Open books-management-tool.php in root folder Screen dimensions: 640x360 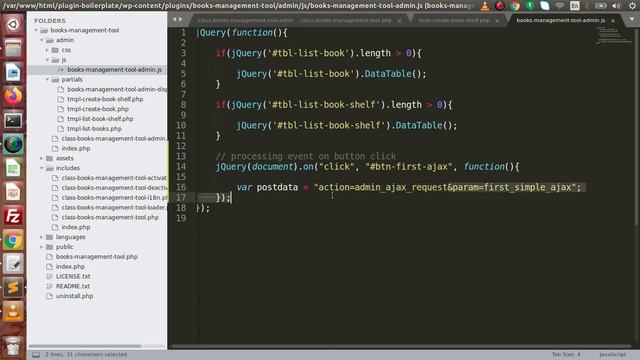pyautogui.click(x=97, y=257)
